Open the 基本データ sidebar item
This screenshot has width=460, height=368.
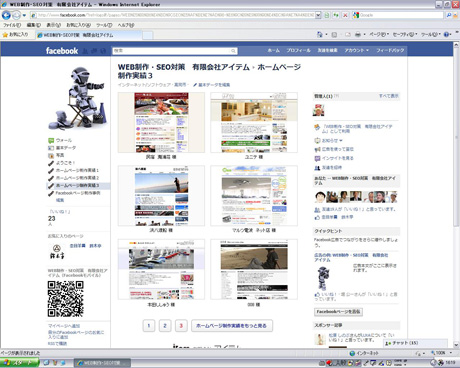(66, 148)
